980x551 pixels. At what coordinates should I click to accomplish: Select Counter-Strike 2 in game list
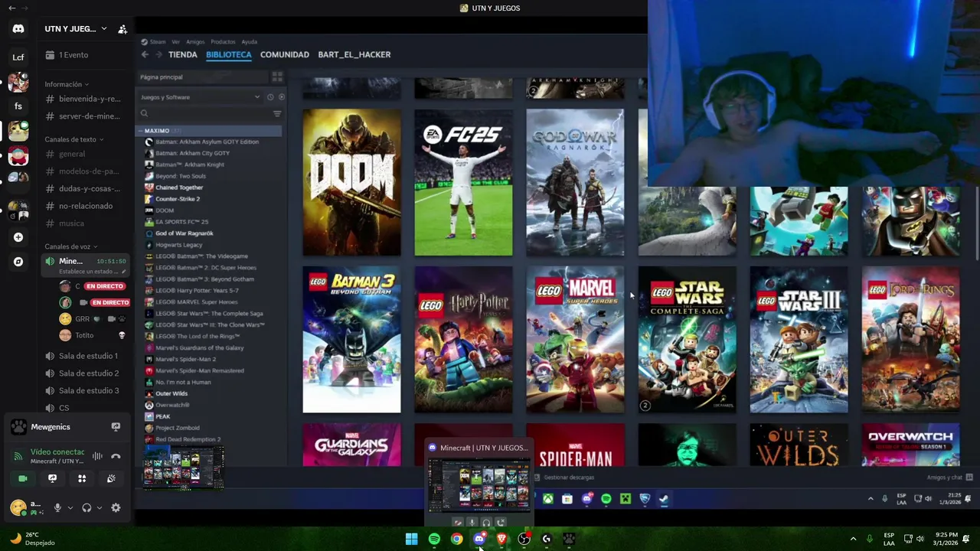tap(178, 199)
